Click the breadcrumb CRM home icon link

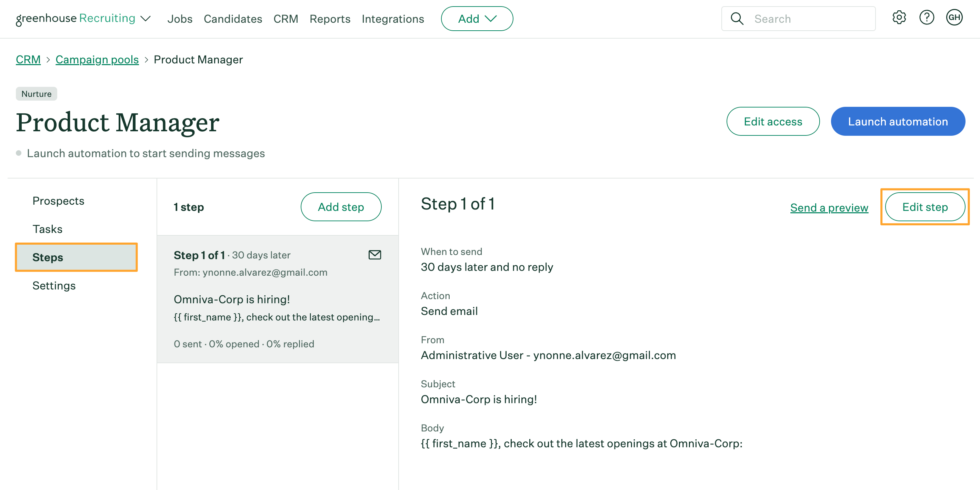(x=28, y=59)
